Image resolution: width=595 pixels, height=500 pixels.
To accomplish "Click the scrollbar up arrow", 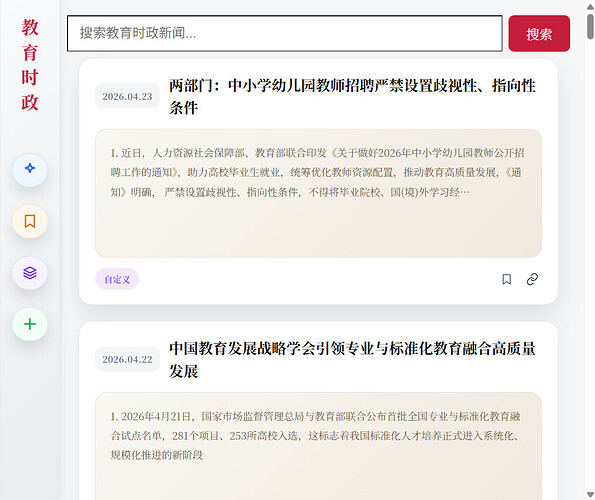I will [x=590, y=6].
